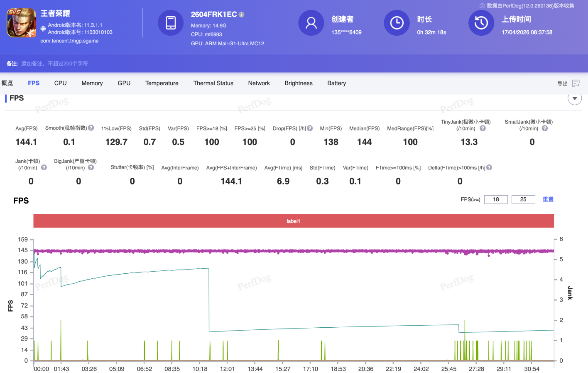Click the info icon beside device name 2604FRK1EC
The height and width of the screenshot is (373, 588).
tap(242, 15)
